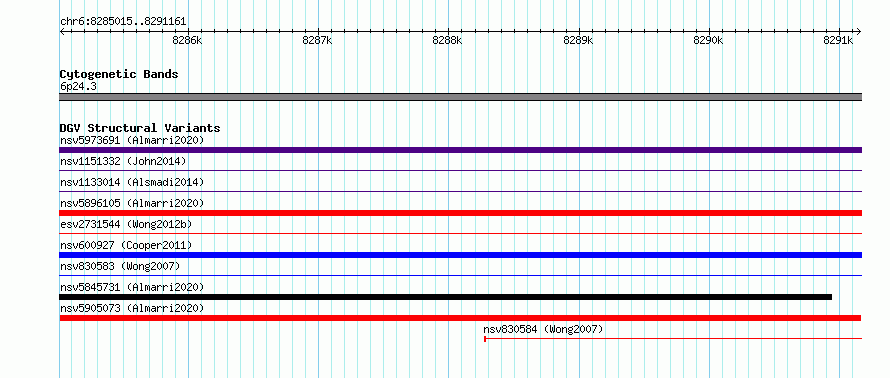Click the thin red nsv830584 variant line
The width and height of the screenshot is (890, 378).
673,338
